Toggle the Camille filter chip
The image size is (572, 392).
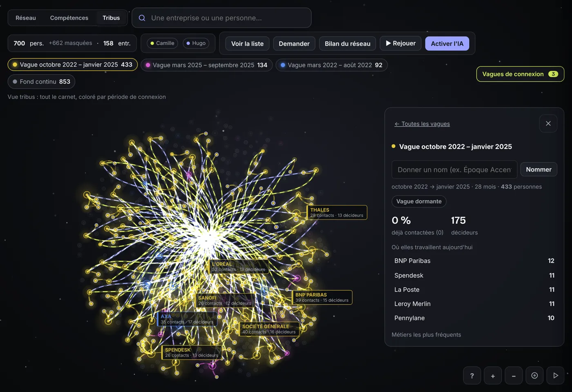pos(162,43)
